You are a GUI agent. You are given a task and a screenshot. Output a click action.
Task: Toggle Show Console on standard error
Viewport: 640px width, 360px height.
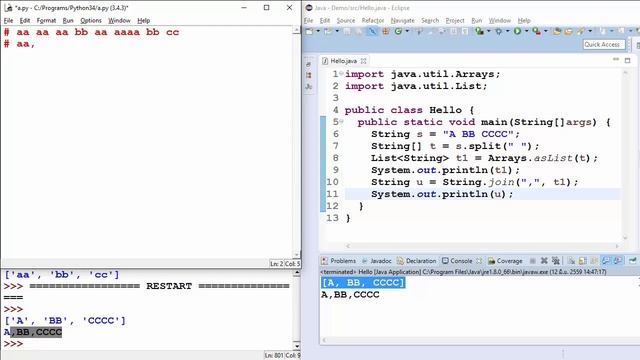pyautogui.click(x=618, y=261)
